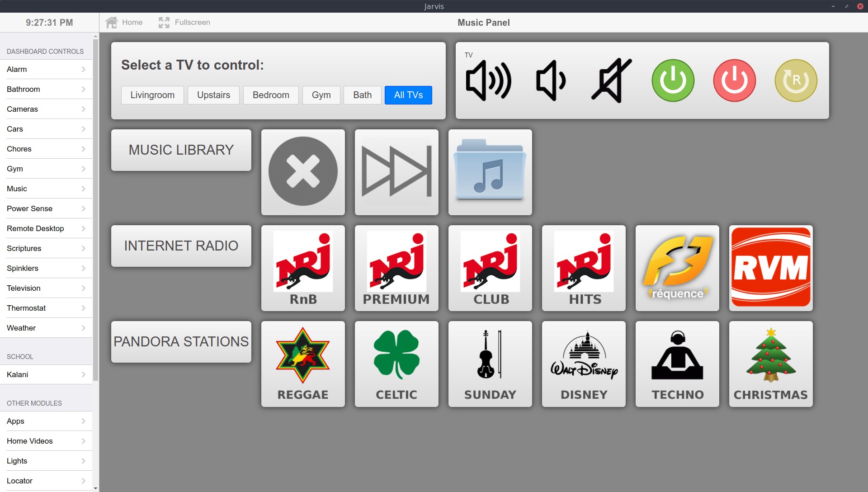Power on the TVs with the green icon
Screen dimensions: 868x492
click(x=672, y=80)
